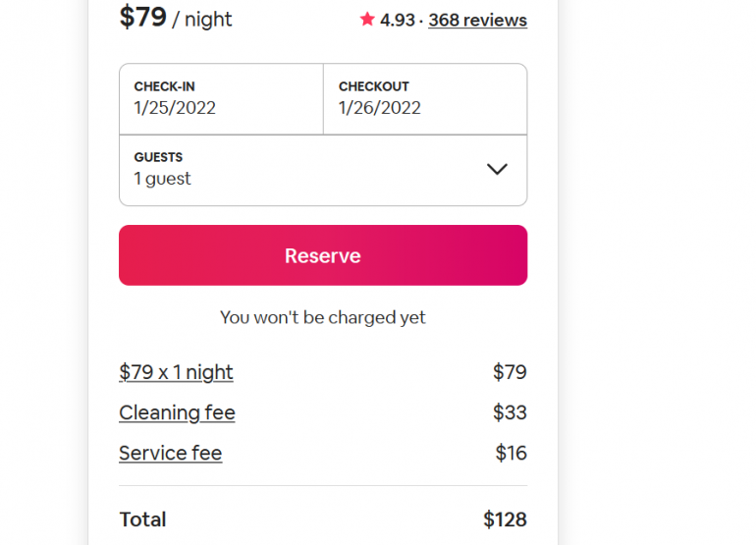This screenshot has height=545, width=756.
Task: Click the 'You won't be charged yet' note
Action: click(x=323, y=317)
